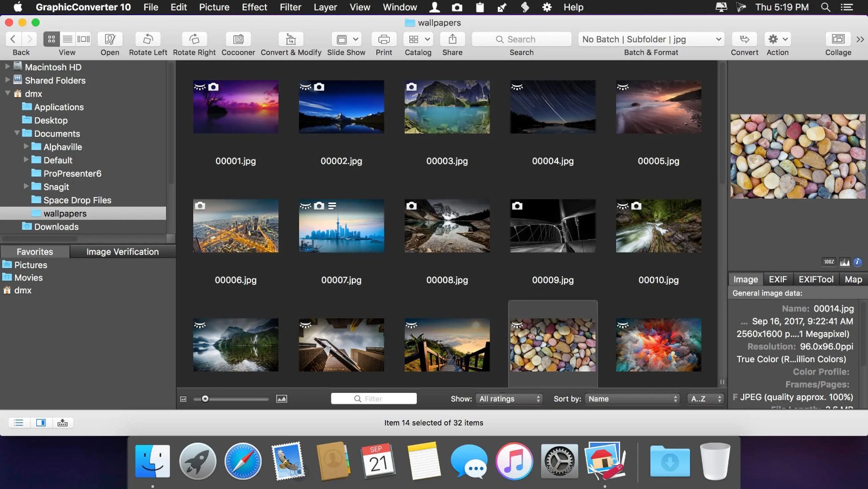Click the Share toolbar icon
The width and height of the screenshot is (868, 489).
pos(452,39)
